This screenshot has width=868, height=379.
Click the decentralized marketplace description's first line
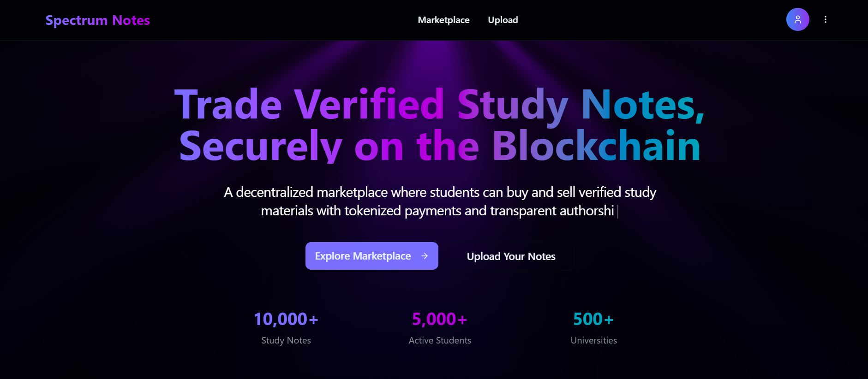tap(440, 192)
